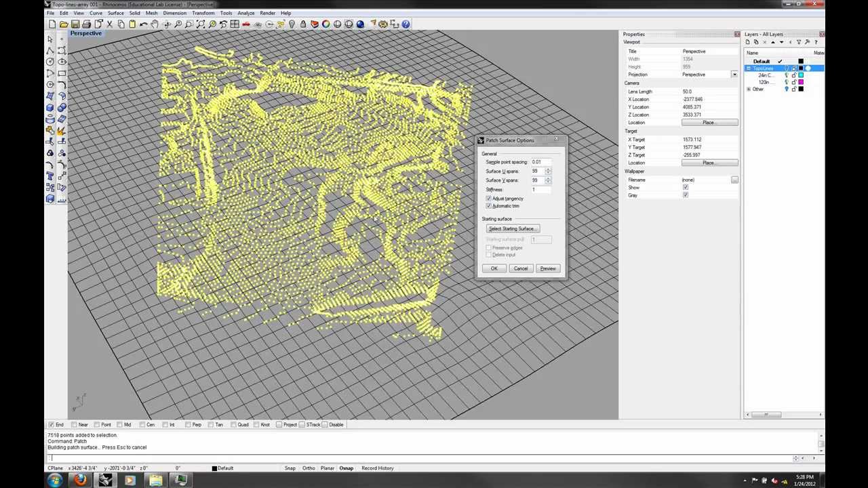Open the Analyze menu

[x=246, y=13]
